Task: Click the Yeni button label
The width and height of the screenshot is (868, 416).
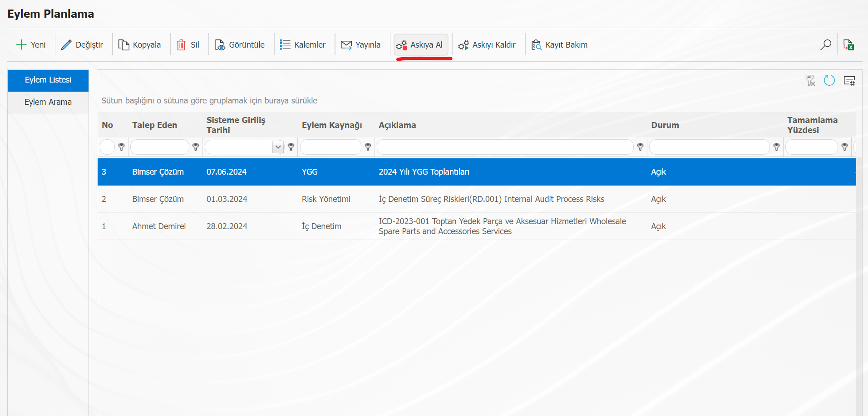Action: click(38, 45)
